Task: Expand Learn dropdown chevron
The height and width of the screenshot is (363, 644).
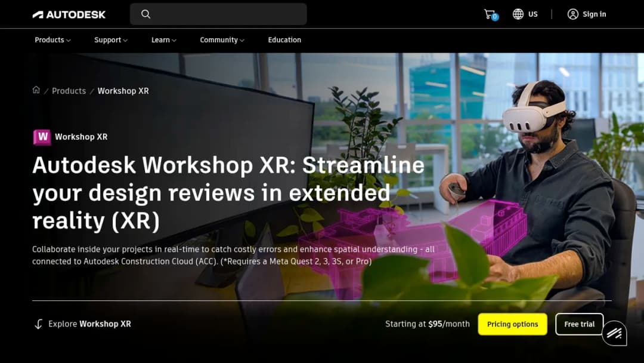Action: pyautogui.click(x=174, y=40)
